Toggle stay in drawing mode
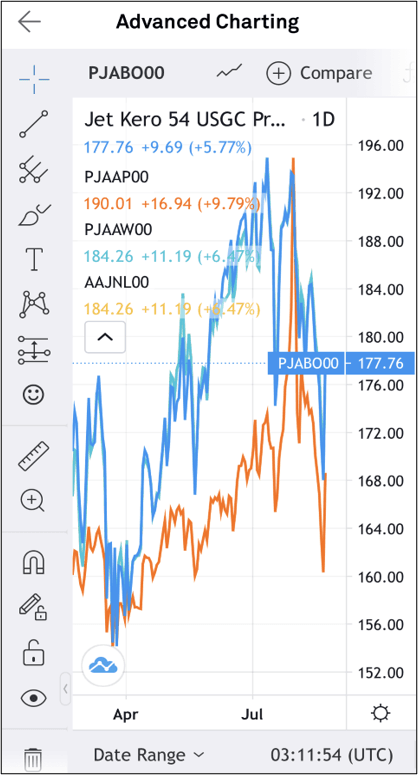 [33, 607]
